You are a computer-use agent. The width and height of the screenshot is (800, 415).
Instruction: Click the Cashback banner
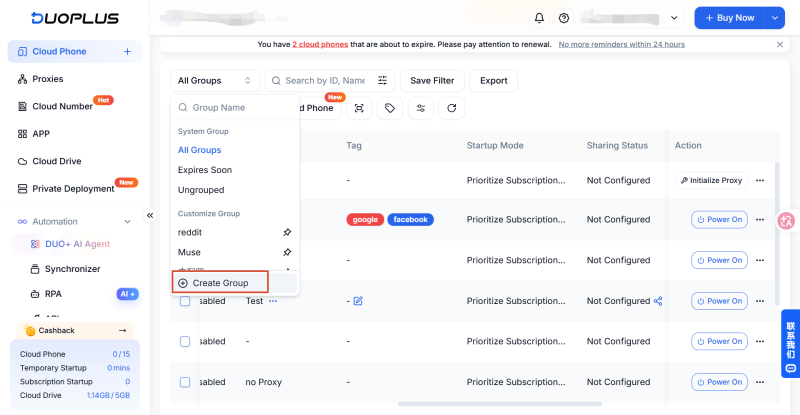pos(75,330)
